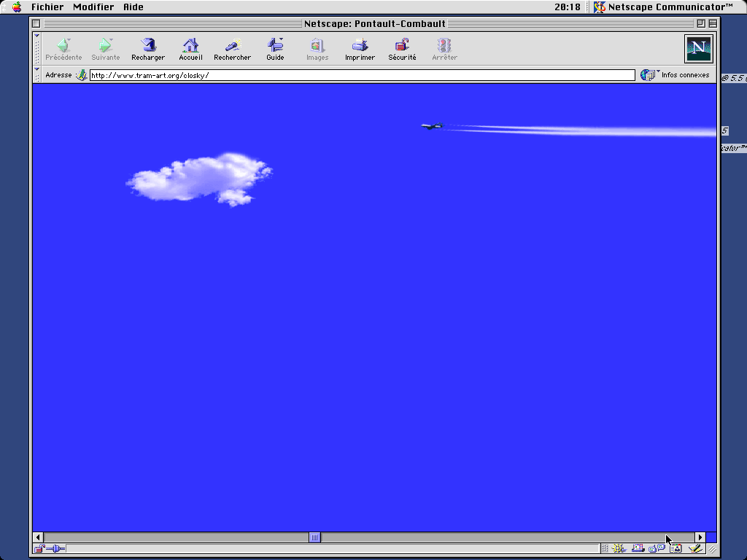Image resolution: width=747 pixels, height=560 pixels.
Task: Click the Netscape N logo
Action: [x=698, y=49]
